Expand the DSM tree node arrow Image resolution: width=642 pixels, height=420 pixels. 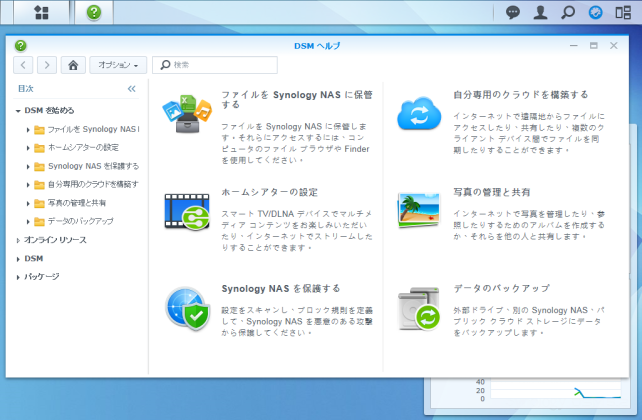[18, 259]
